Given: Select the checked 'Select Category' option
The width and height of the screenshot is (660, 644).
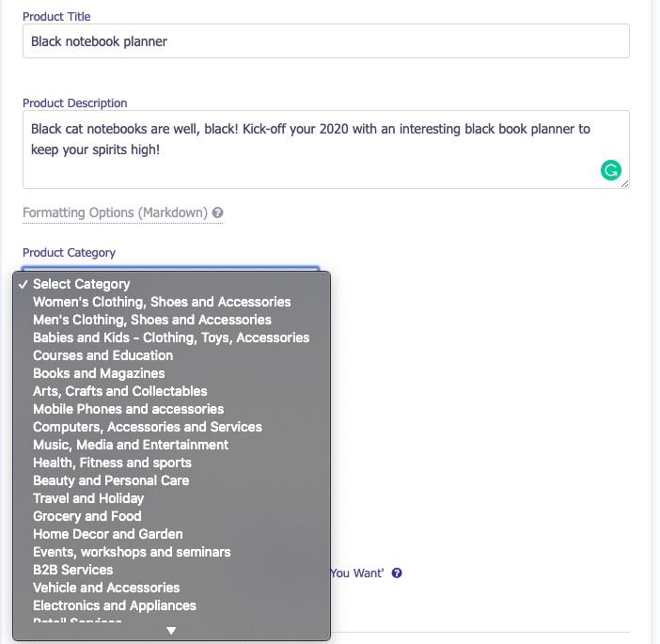Looking at the screenshot, I should tap(82, 284).
